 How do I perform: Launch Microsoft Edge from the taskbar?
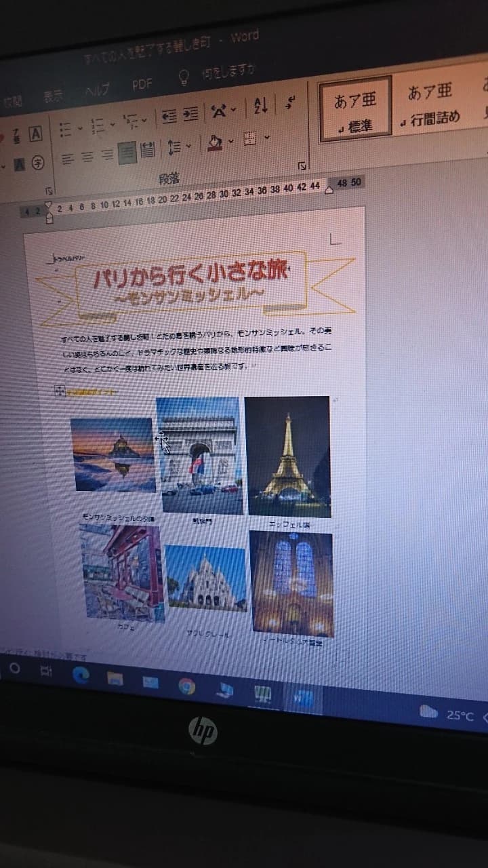click(x=81, y=675)
